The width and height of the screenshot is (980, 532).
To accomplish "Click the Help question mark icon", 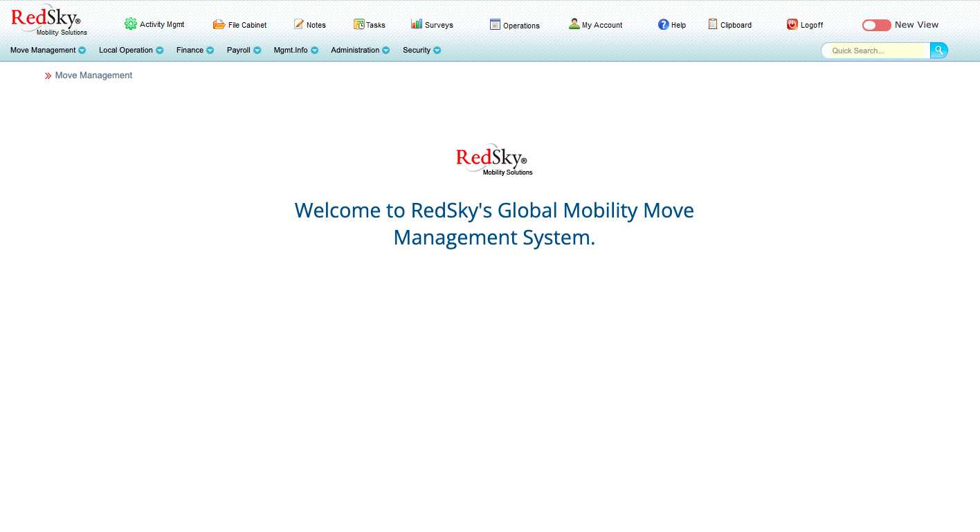I will coord(664,24).
